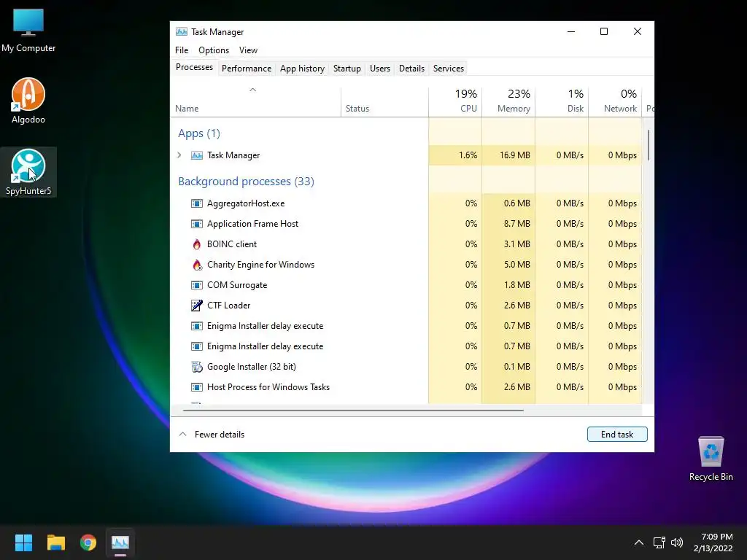
Task: Sort processes by Disk column
Action: [x=562, y=101]
